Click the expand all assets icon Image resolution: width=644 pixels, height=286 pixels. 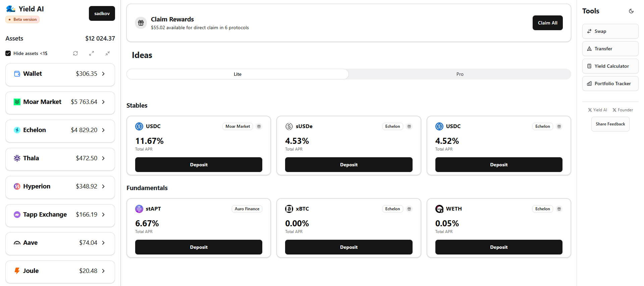pyautogui.click(x=92, y=53)
